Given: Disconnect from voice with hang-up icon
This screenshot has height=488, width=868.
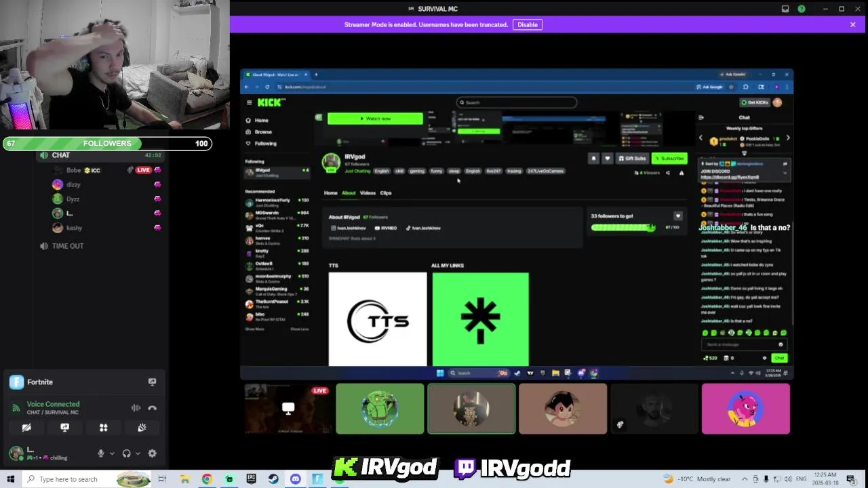Looking at the screenshot, I should point(152,408).
